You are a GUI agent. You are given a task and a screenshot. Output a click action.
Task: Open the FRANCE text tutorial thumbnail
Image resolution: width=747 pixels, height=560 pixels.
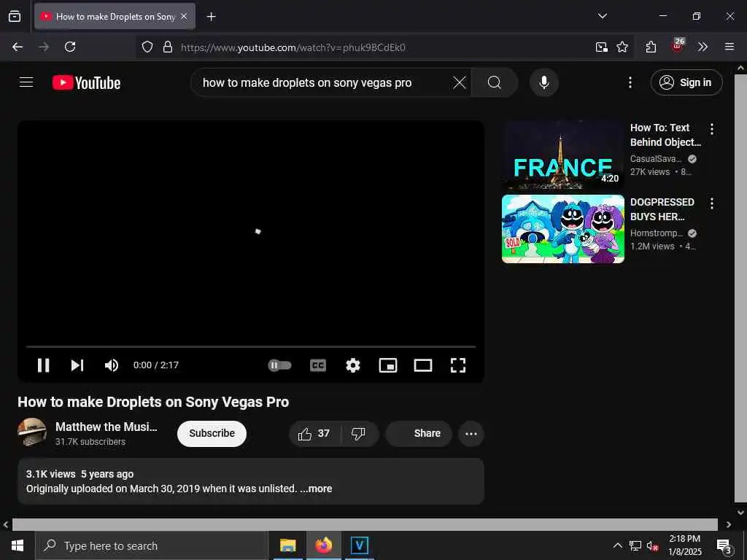(x=562, y=155)
